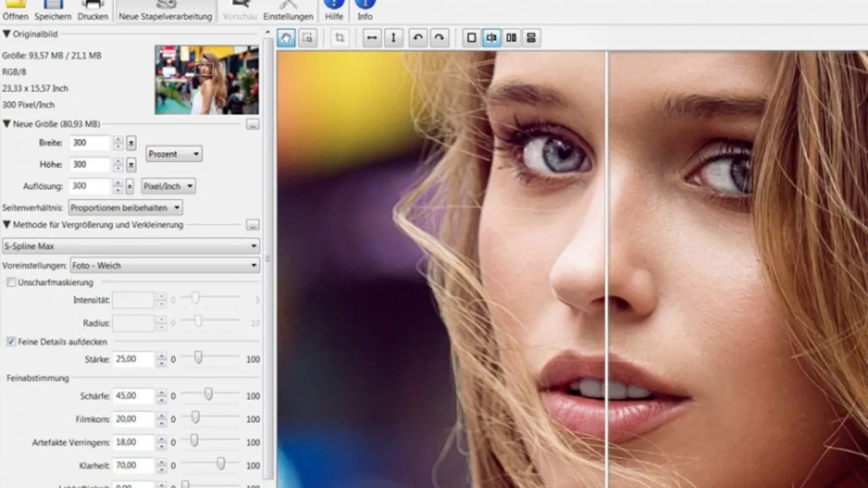This screenshot has height=488, width=868.
Task: Click the Speichern toolbar button
Action: [53, 10]
